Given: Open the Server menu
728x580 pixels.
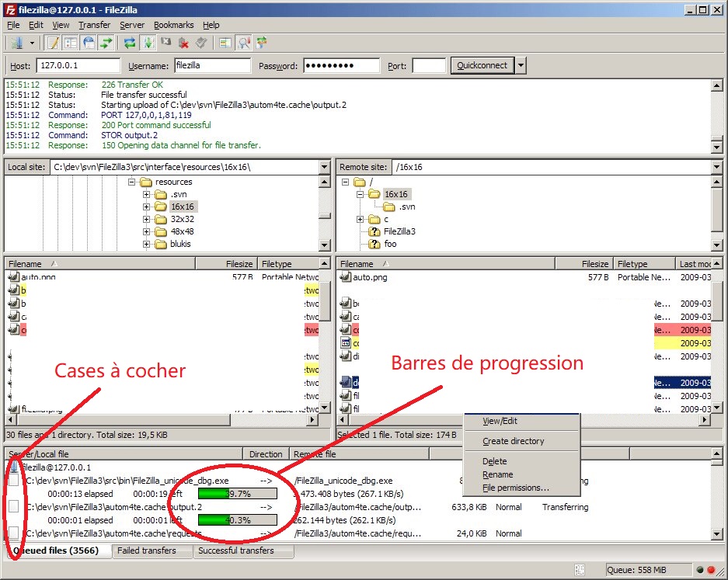Looking at the screenshot, I should coord(132,25).
